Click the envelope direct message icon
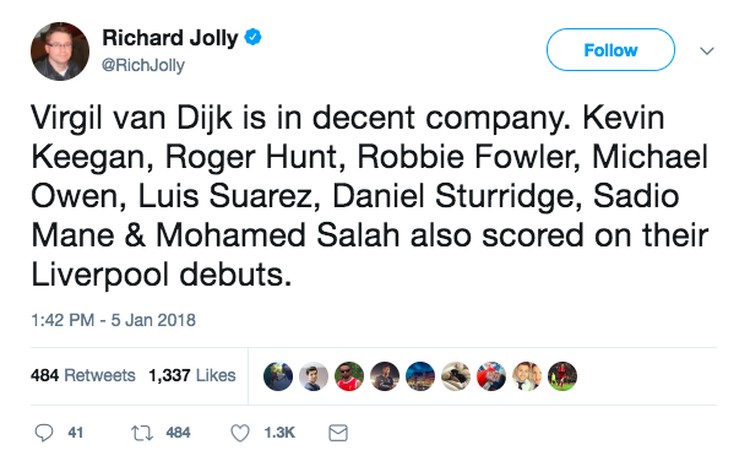Screen dimensions: 750x472 click(338, 433)
